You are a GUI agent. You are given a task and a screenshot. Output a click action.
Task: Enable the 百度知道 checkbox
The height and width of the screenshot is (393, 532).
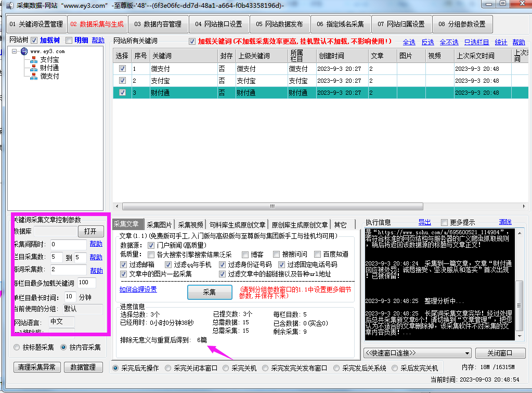[317, 254]
